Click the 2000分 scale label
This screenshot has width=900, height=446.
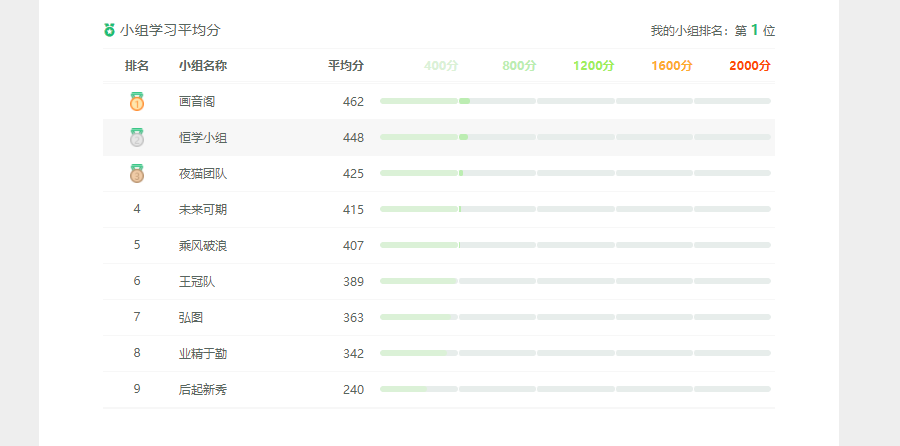tap(749, 66)
